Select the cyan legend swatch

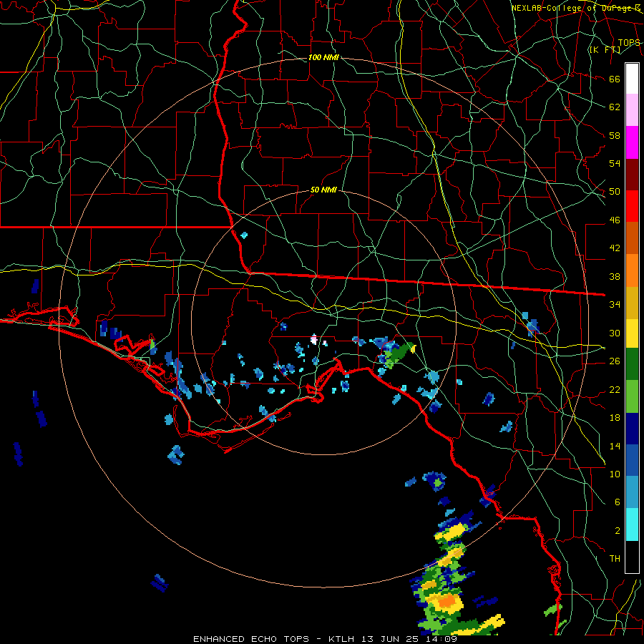point(632,525)
